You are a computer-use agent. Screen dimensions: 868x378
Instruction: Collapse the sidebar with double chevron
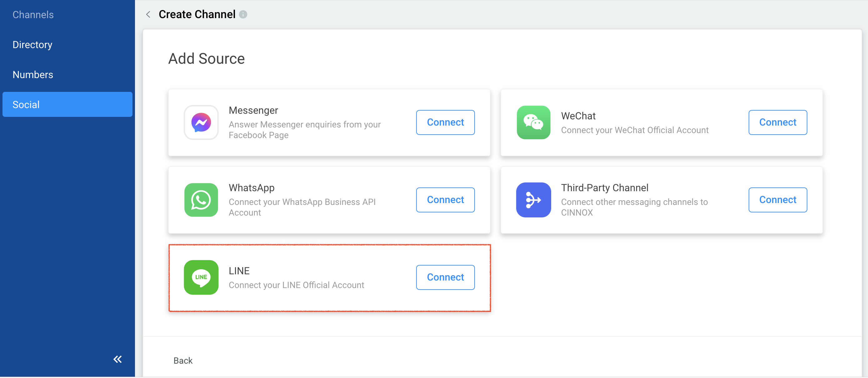117,360
